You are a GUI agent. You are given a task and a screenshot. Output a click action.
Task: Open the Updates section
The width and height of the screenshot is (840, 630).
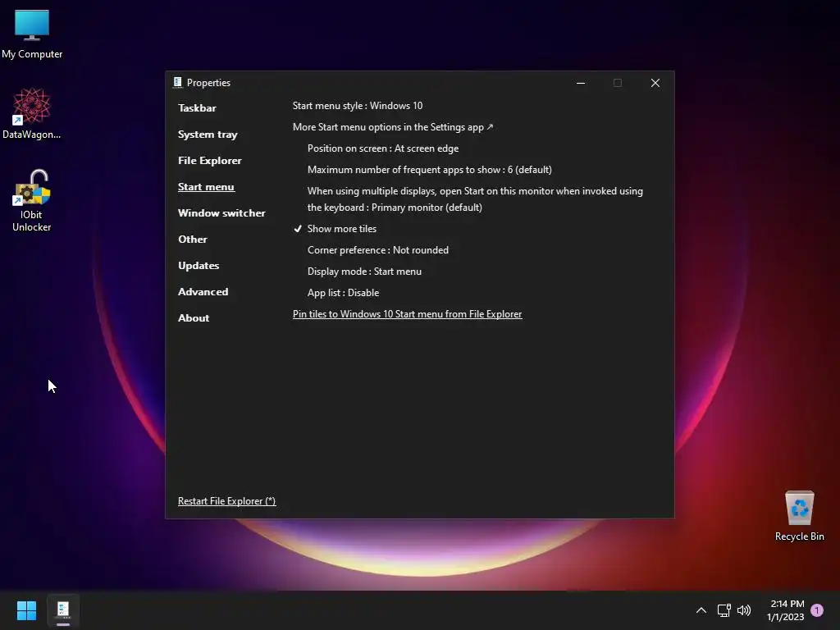click(199, 266)
